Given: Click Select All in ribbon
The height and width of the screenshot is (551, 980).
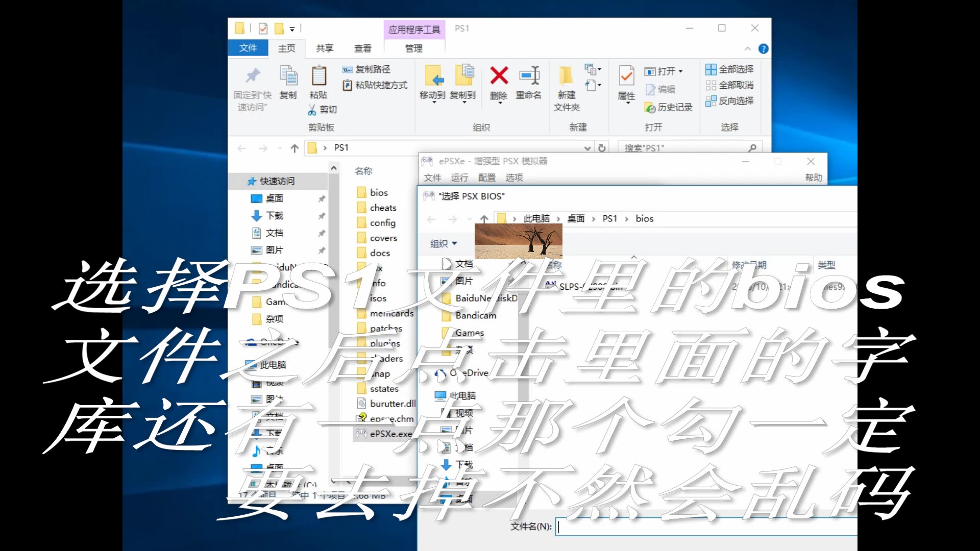Looking at the screenshot, I should click(730, 69).
